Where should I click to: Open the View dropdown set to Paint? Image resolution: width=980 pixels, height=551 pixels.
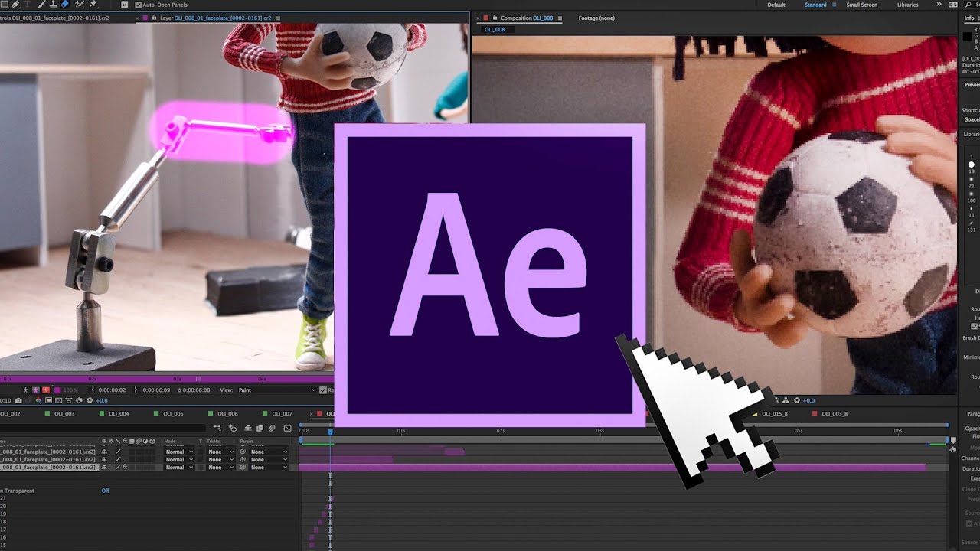click(x=278, y=390)
